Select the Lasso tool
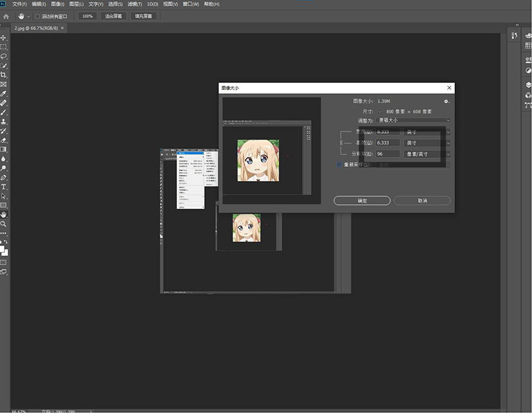This screenshot has height=413, width=532. pos(4,57)
